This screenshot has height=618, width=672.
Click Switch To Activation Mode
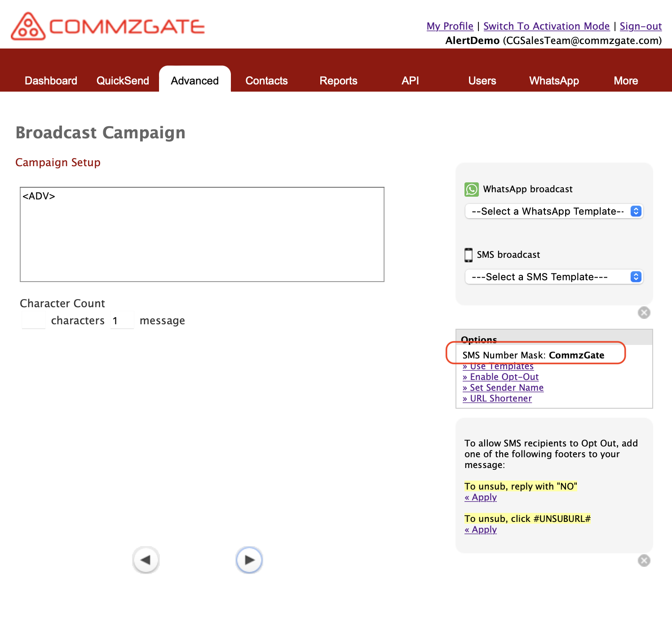(546, 26)
